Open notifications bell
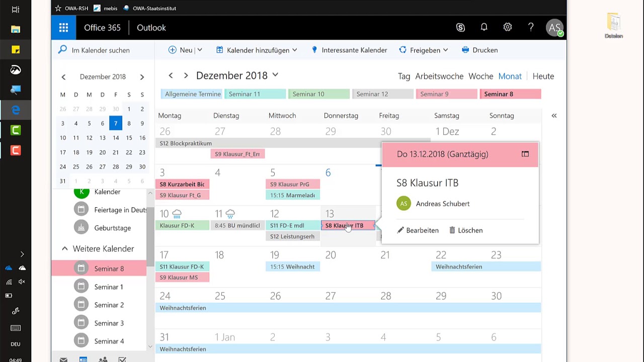The width and height of the screenshot is (644, 362). [484, 28]
